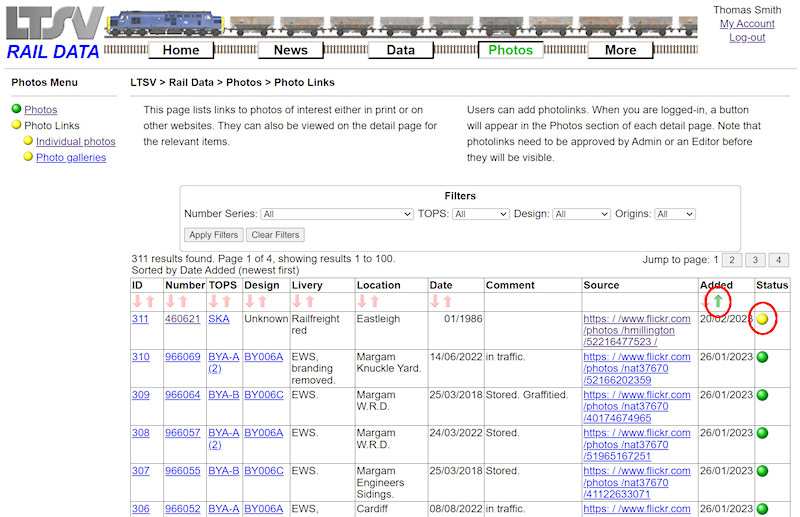Click the Apply Filters button
Image resolution: width=800 pixels, height=517 pixels.
pyautogui.click(x=214, y=235)
